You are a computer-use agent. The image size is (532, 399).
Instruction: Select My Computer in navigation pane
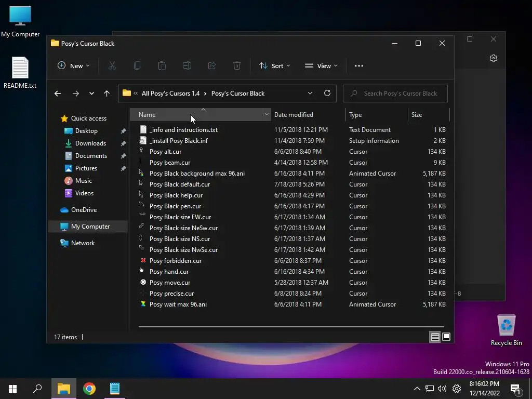coord(88,227)
